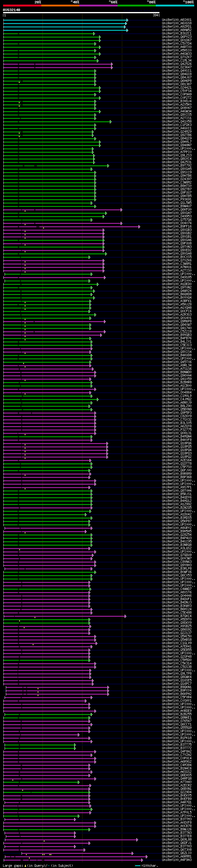
Task: Select the UniRef100_Q4WV24 label
Action: coord(177,291)
